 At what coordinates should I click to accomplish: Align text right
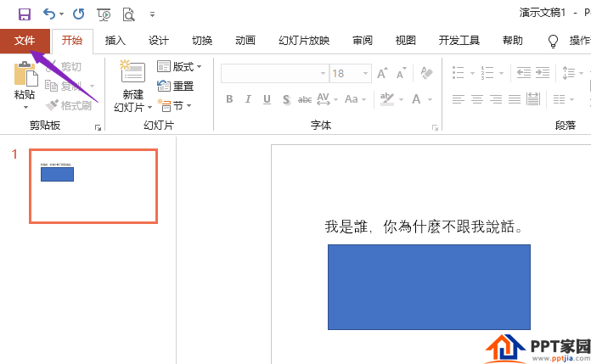(x=496, y=99)
